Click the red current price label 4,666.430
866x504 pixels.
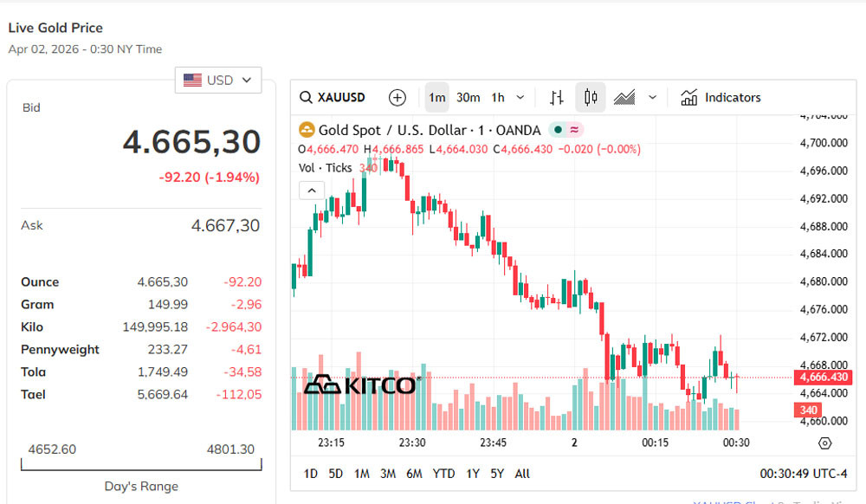822,378
